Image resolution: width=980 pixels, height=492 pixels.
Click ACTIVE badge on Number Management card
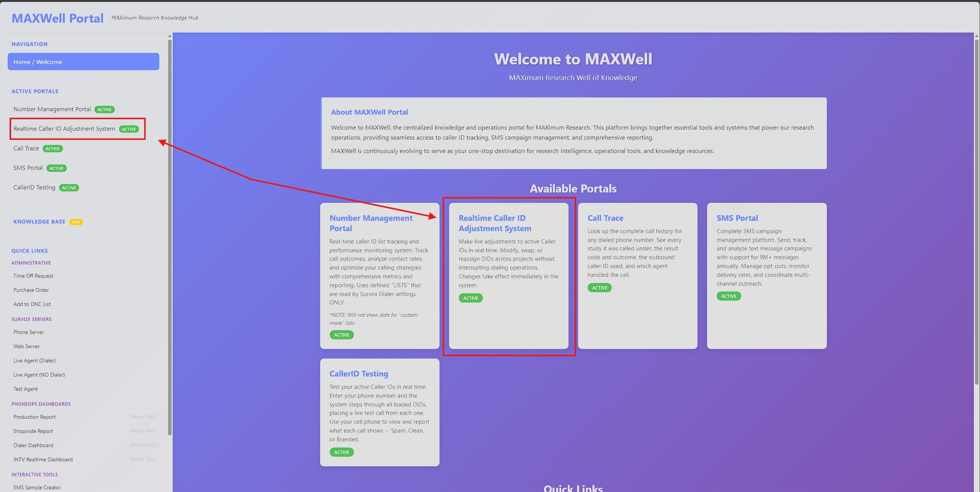pyautogui.click(x=342, y=335)
